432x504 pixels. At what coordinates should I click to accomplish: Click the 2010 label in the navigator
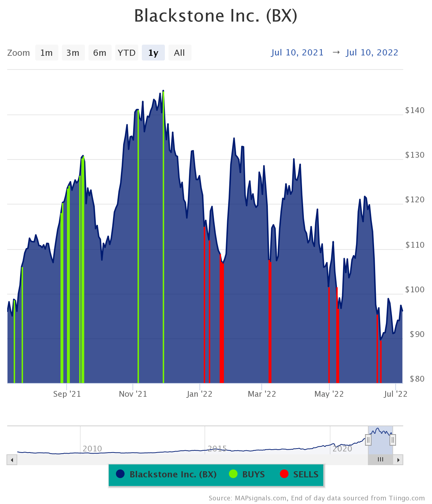pos(93,449)
